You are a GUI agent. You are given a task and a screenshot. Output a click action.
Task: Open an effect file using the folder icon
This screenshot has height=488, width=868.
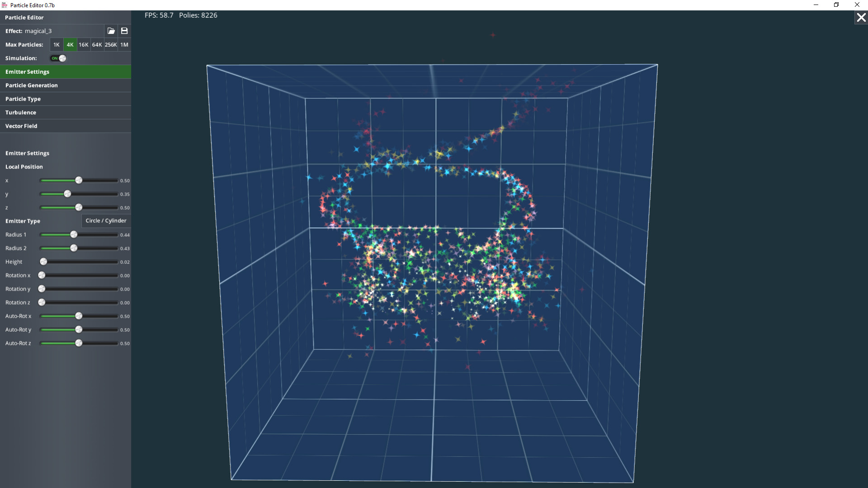coord(111,31)
